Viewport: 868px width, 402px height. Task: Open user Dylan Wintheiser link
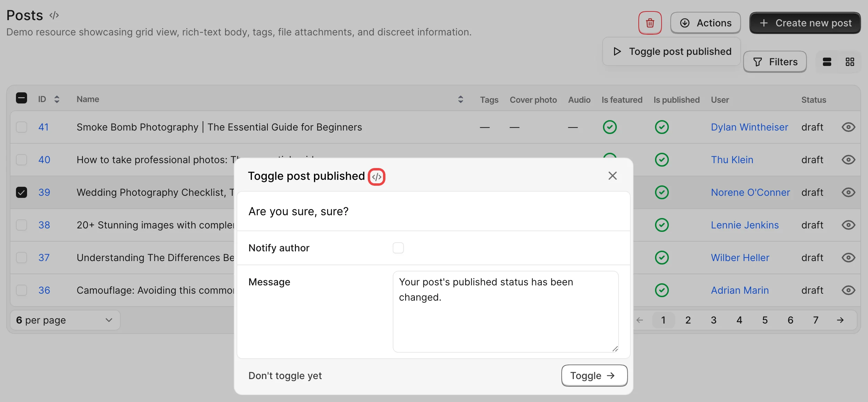(749, 127)
